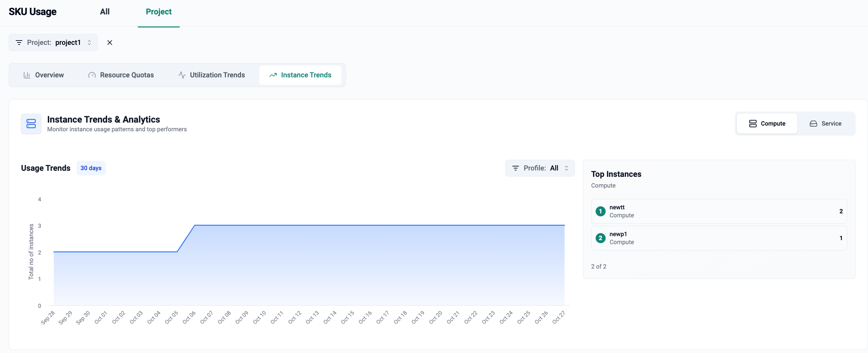The height and width of the screenshot is (353, 868).
Task: Expand the Profile selector chevron arrows
Action: tap(567, 168)
